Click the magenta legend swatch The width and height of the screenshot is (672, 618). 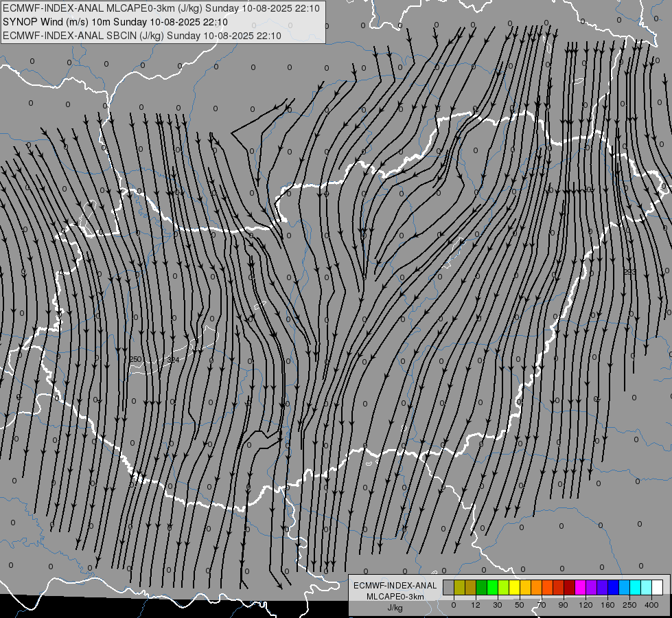581,587
